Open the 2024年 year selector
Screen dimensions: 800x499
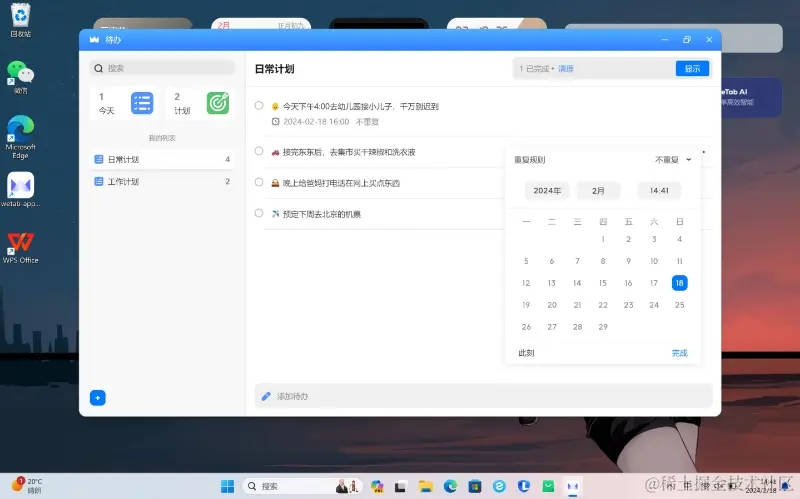pos(547,190)
